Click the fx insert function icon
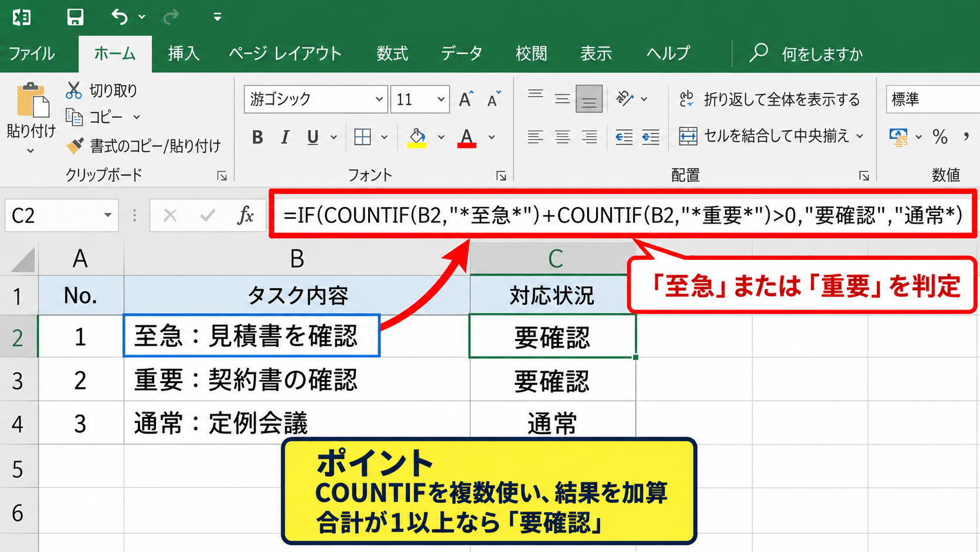980x552 pixels. coord(246,215)
